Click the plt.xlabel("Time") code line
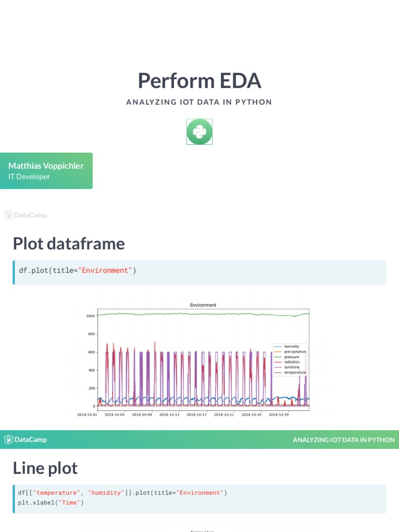This screenshot has width=399, height=532. coord(50,502)
